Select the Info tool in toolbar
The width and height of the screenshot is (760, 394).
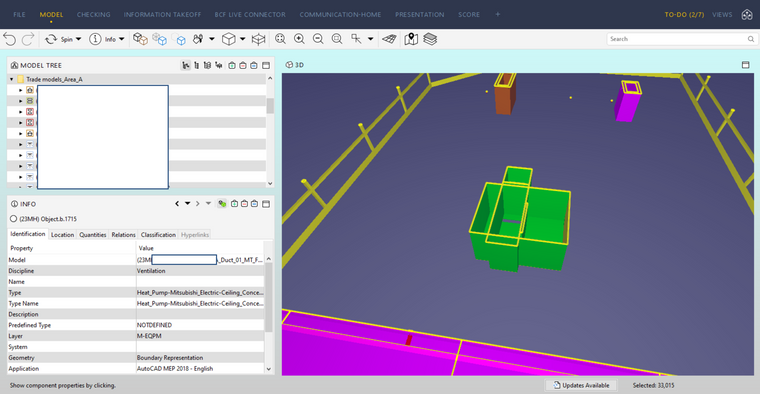(102, 39)
